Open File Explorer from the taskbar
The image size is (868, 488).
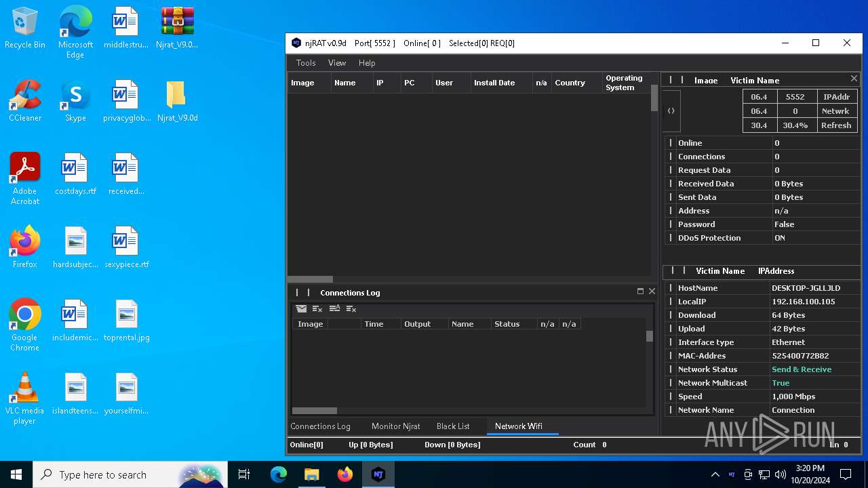click(311, 474)
